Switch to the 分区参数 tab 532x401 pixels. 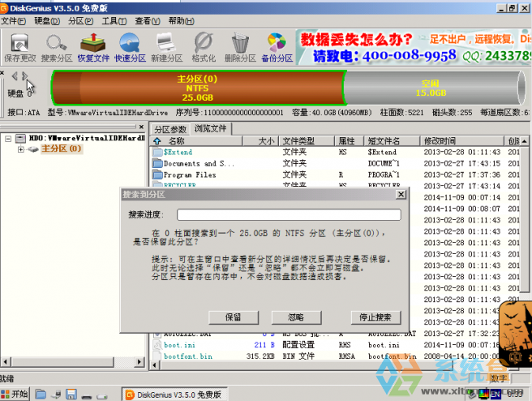(170, 129)
